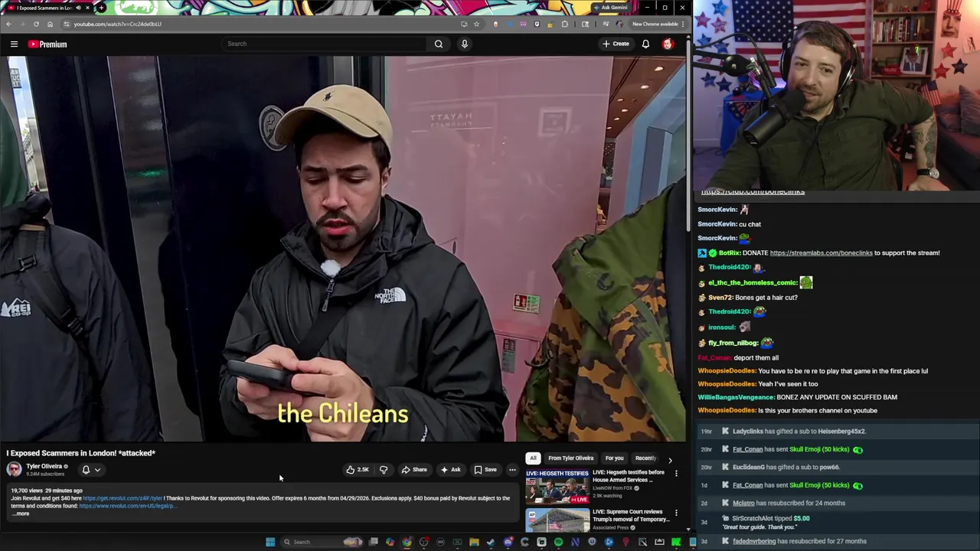Screen dimensions: 980x551
Task: Select the All filter chip
Action: point(533,458)
